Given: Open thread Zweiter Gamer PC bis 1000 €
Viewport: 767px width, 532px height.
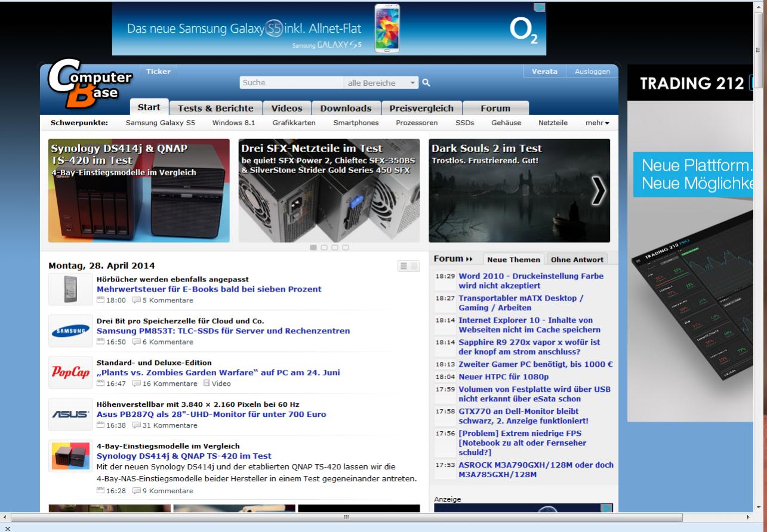Looking at the screenshot, I should pos(536,364).
